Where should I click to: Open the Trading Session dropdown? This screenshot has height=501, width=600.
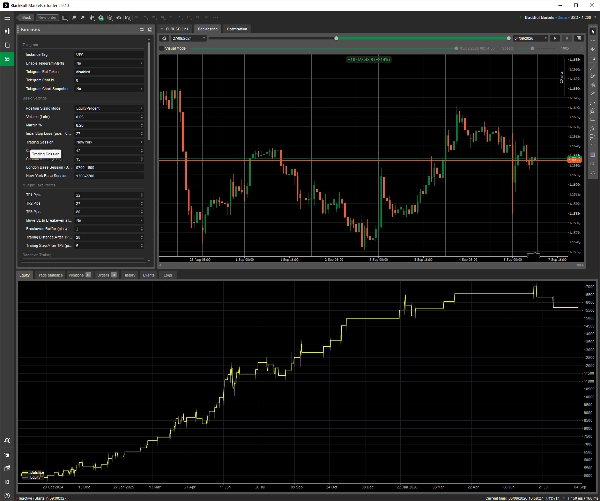pos(109,142)
